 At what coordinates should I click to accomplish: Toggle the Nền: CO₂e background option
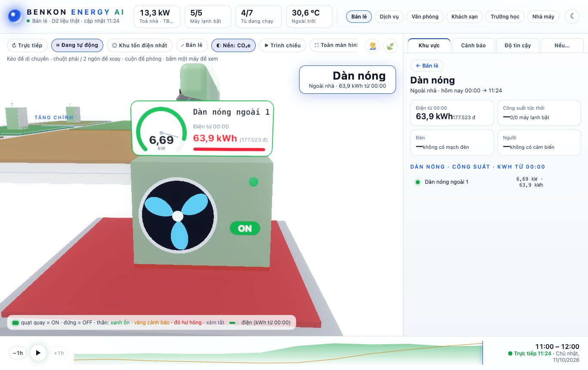(234, 45)
